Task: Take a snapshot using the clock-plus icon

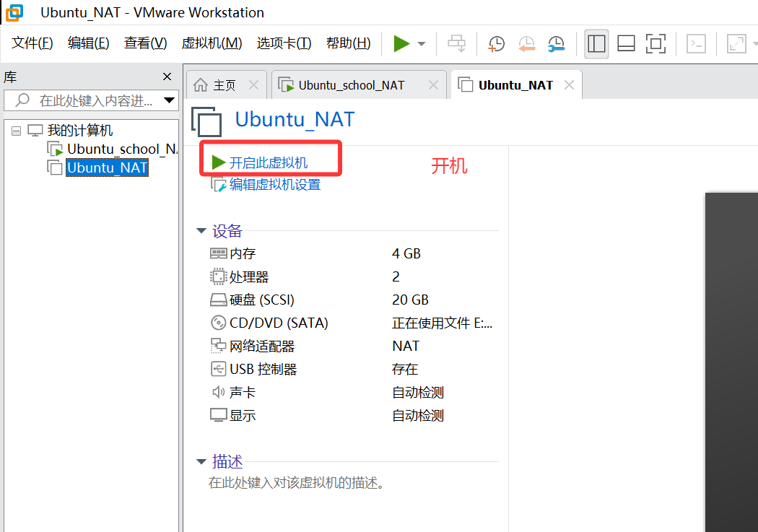Action: click(x=496, y=44)
